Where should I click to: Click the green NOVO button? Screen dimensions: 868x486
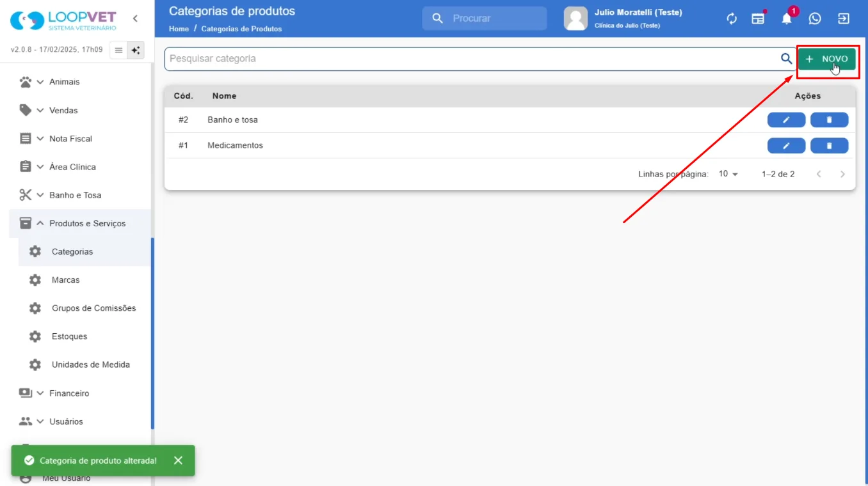[826, 59]
